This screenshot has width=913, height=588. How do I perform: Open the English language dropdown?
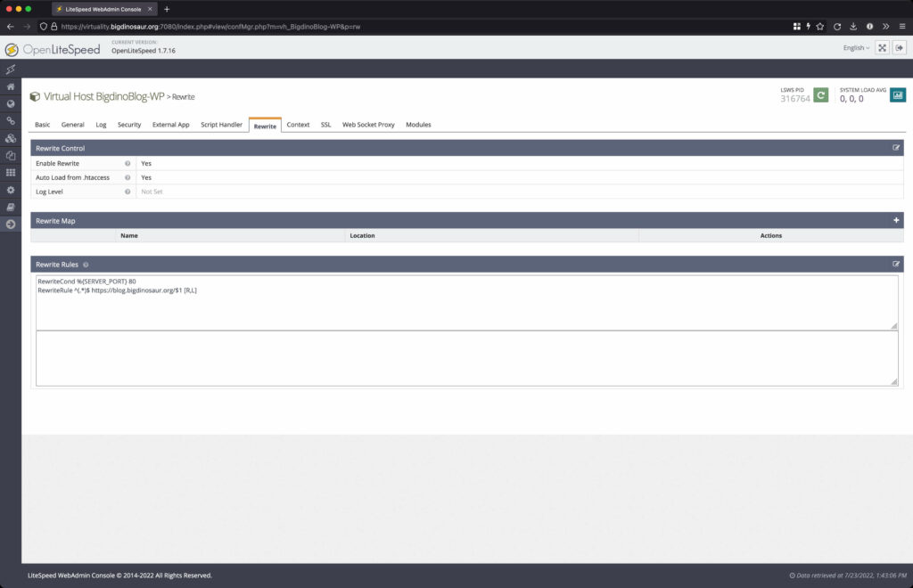click(x=853, y=47)
